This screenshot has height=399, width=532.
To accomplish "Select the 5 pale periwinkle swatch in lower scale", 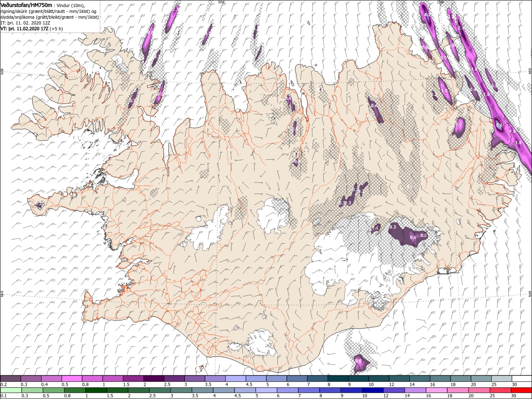I will coord(266,390).
